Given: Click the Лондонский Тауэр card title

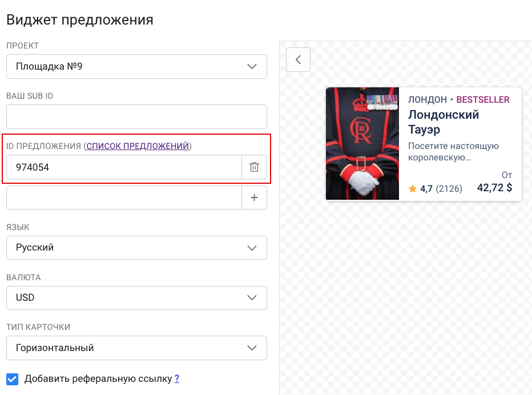Looking at the screenshot, I should click(443, 122).
